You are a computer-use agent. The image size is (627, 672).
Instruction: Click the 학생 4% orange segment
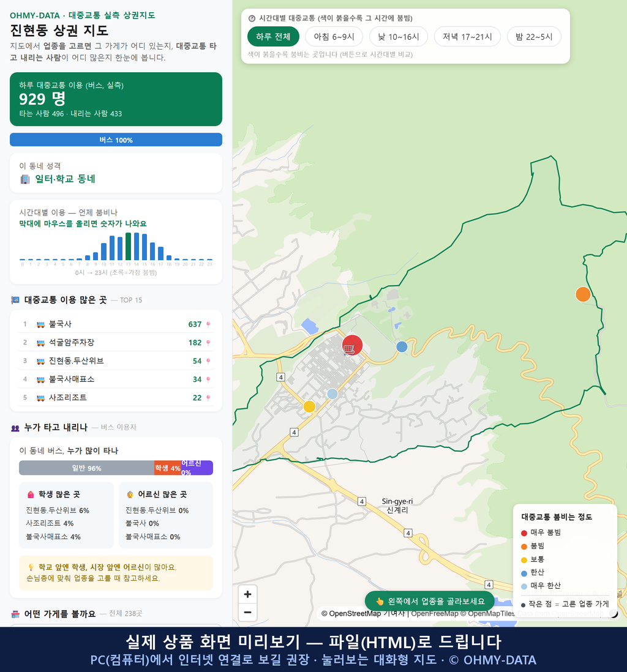pos(168,468)
